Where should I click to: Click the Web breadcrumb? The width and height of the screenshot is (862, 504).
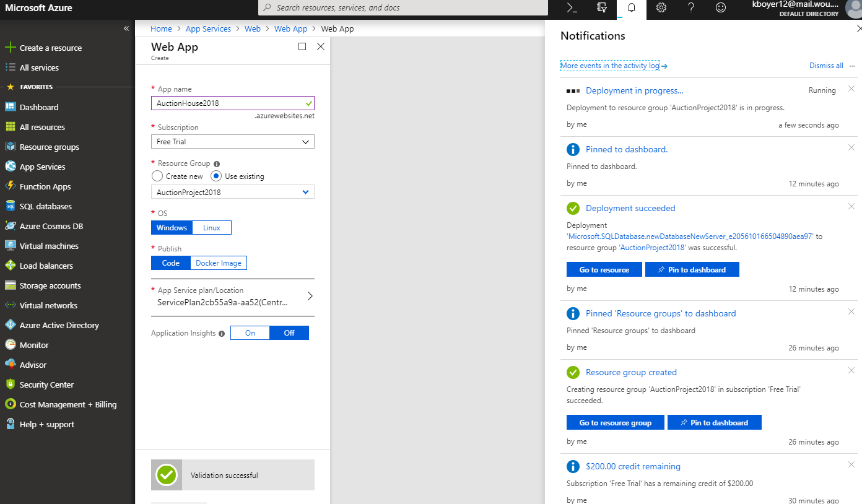point(253,28)
